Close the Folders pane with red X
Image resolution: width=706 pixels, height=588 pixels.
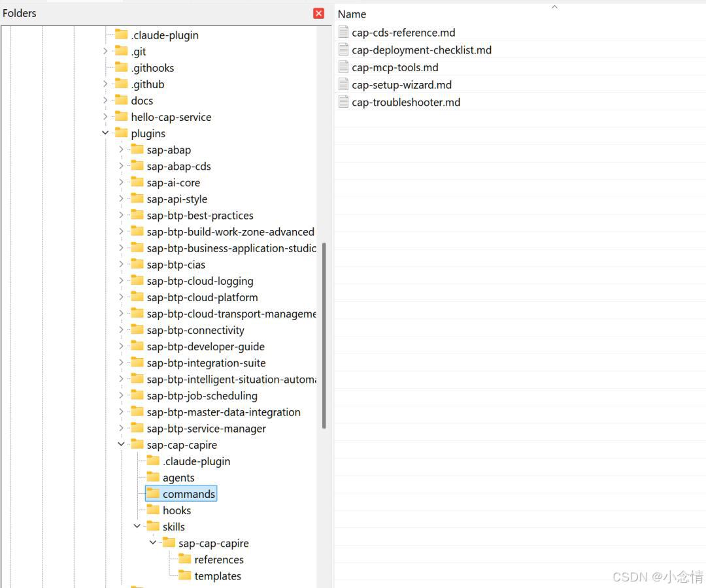click(319, 14)
